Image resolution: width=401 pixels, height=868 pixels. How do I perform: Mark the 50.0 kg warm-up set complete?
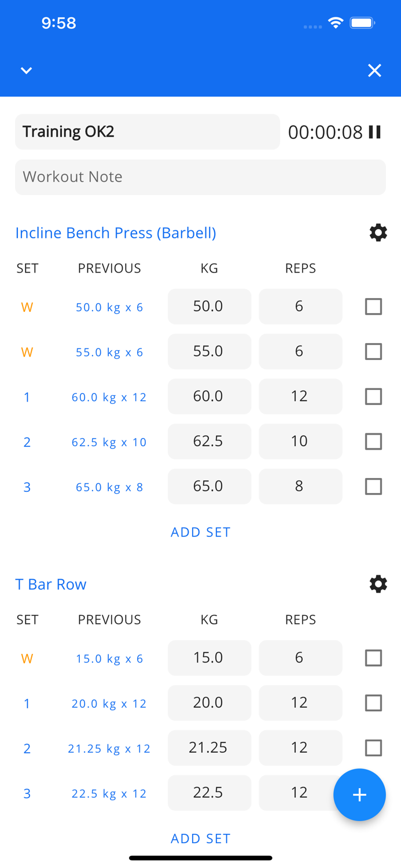[x=373, y=306]
